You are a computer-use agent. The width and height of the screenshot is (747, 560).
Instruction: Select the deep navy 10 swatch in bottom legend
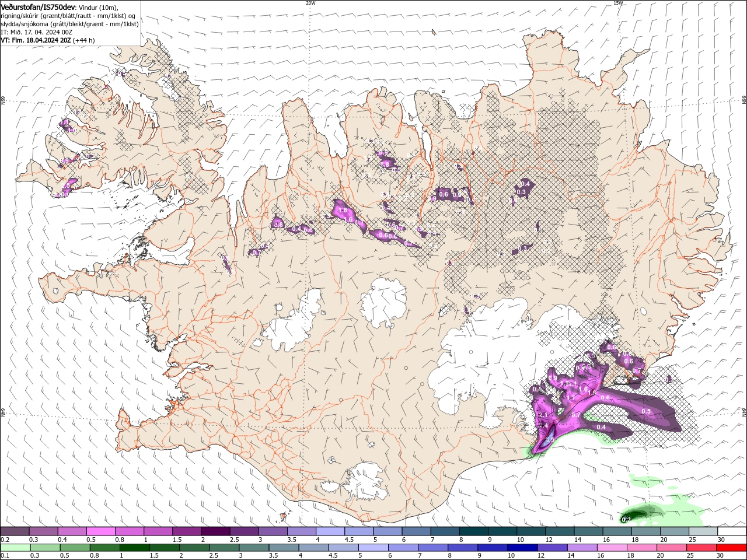tap(523, 548)
